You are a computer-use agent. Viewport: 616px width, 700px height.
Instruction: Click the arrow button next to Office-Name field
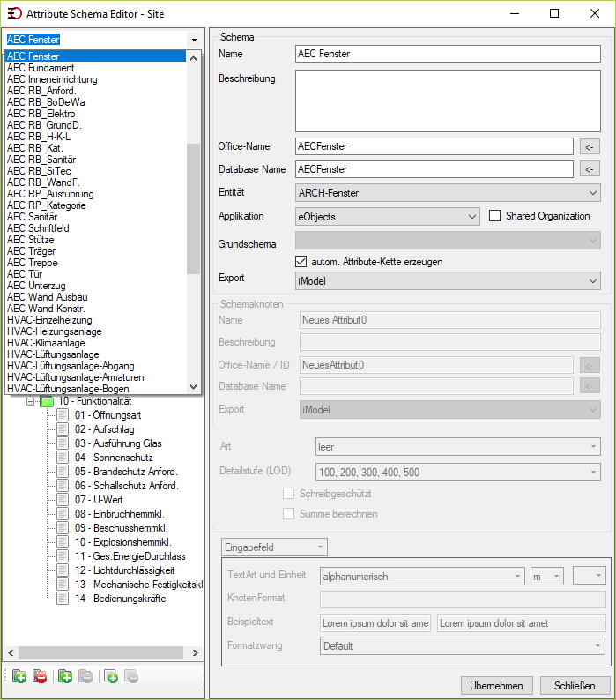tap(590, 146)
